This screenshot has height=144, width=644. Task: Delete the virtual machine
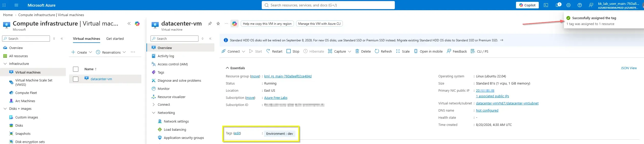(363, 51)
